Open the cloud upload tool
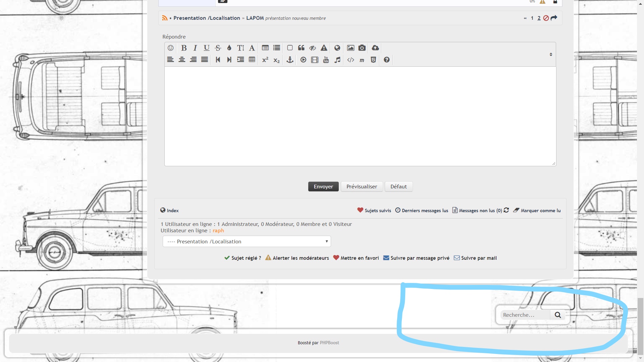The height and width of the screenshot is (362, 644). pos(375,48)
